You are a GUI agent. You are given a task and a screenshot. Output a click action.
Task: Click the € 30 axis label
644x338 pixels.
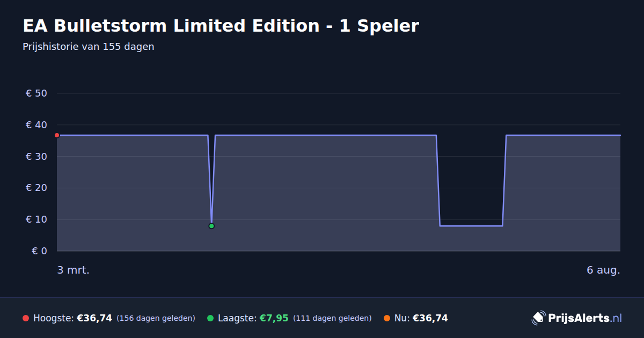coord(36,157)
